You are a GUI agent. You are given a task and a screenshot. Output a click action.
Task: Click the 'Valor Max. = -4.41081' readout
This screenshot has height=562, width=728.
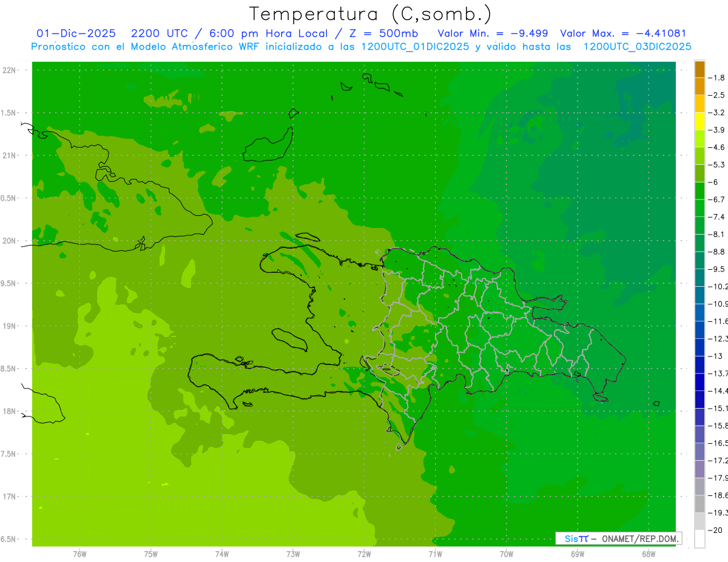[x=623, y=33]
